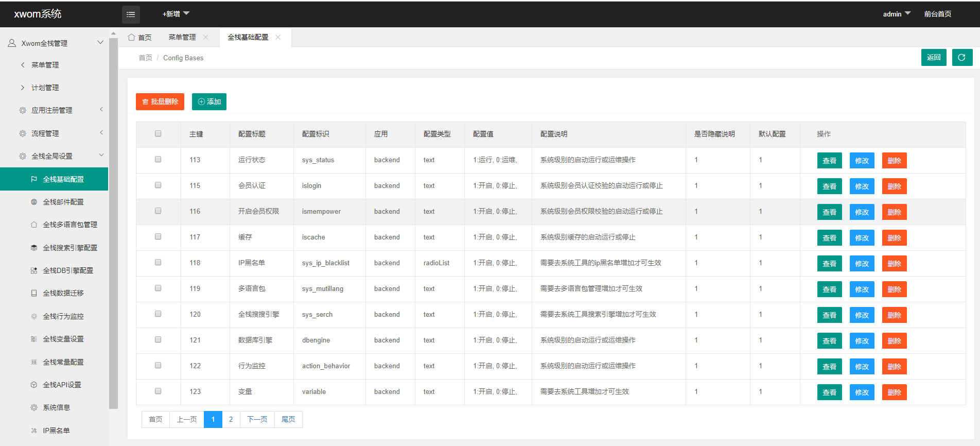Go to page 2 in pagination
980x446 pixels.
click(231, 419)
